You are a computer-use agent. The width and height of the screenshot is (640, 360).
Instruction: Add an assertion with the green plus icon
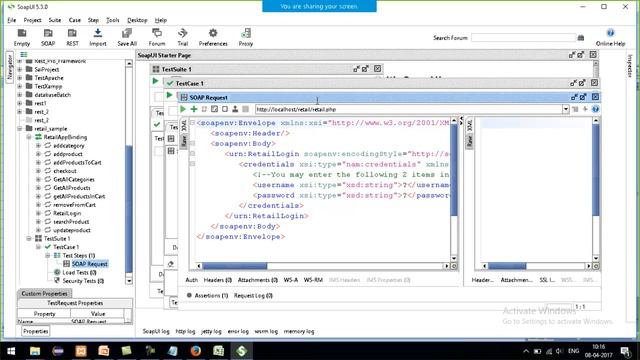pos(194,109)
